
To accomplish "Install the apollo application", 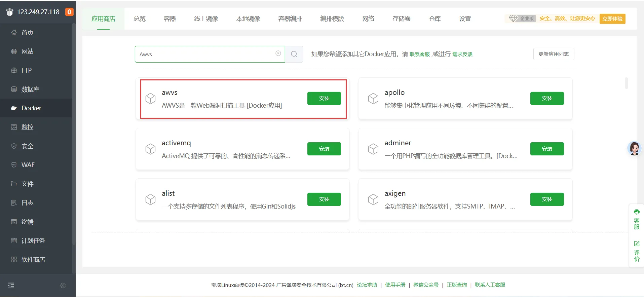I will pos(547,98).
